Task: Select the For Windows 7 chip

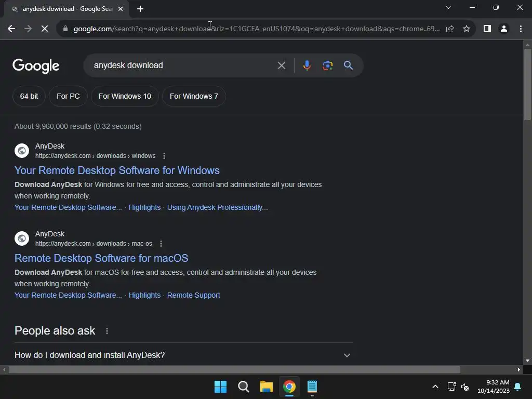Action: 194,96
